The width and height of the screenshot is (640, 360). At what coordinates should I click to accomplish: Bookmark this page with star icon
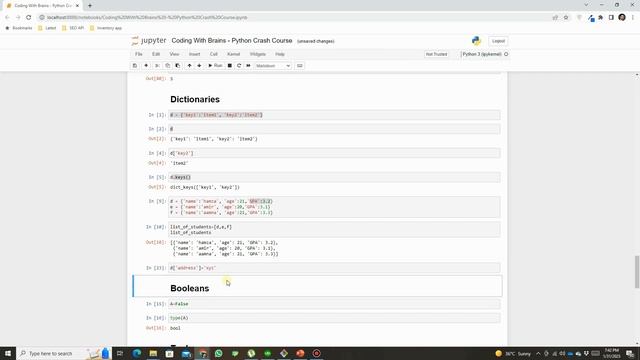pyautogui.click(x=566, y=18)
